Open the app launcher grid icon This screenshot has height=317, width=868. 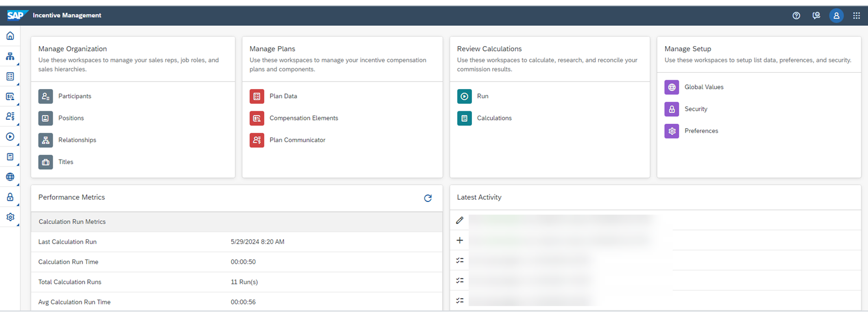856,16
